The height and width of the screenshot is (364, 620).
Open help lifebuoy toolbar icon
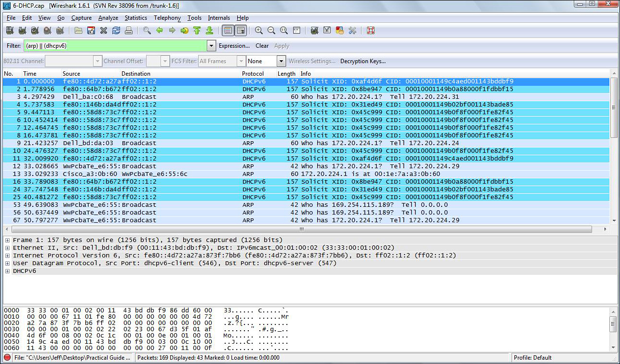(x=371, y=30)
